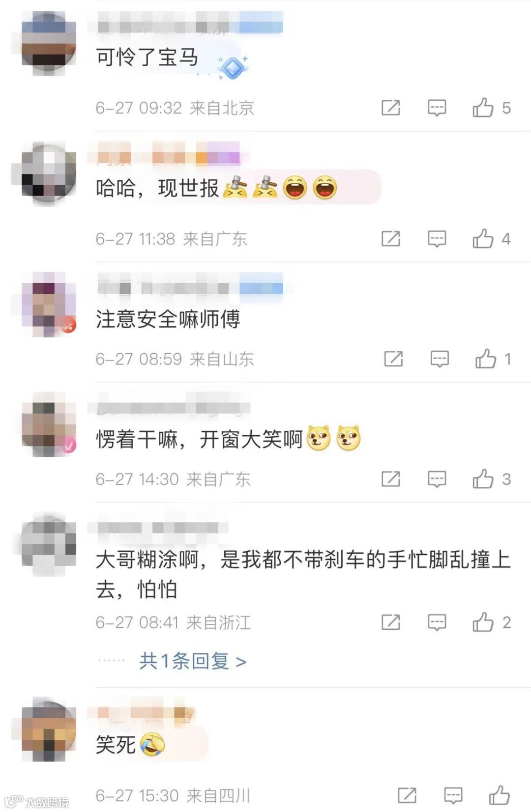Expand 共1条回复 replies
The width and height of the screenshot is (531, 812).
coord(193,661)
